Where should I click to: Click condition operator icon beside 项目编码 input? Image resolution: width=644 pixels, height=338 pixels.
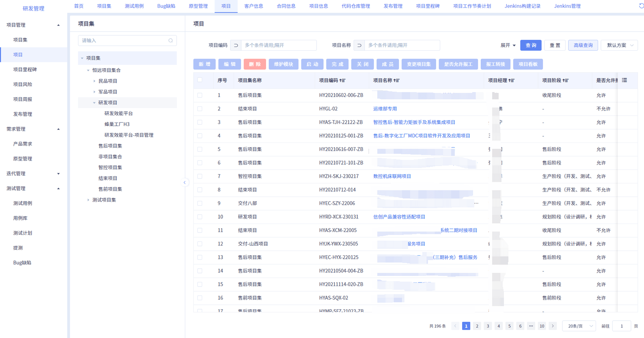(236, 45)
